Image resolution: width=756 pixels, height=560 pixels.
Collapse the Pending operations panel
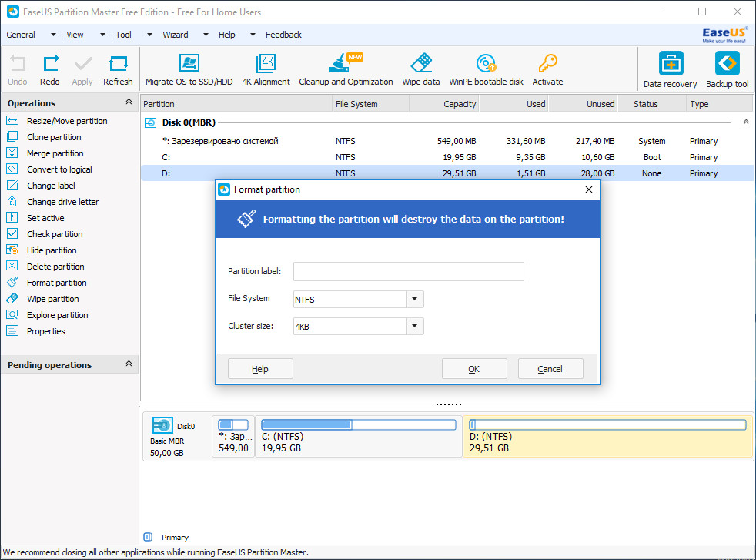coord(129,364)
